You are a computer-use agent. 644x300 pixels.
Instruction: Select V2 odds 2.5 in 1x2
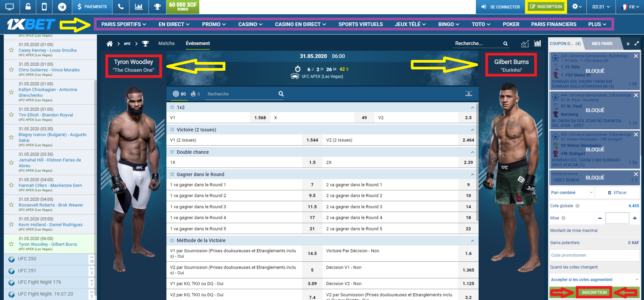point(468,117)
